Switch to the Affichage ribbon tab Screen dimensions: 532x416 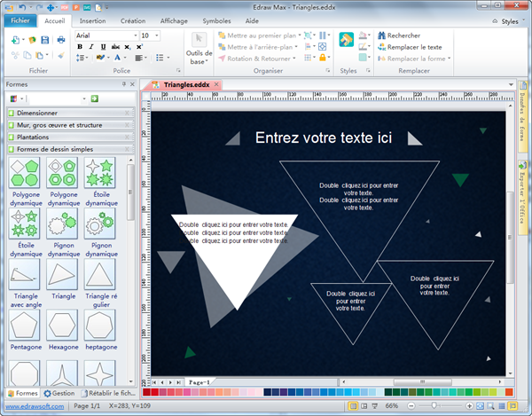(x=174, y=20)
